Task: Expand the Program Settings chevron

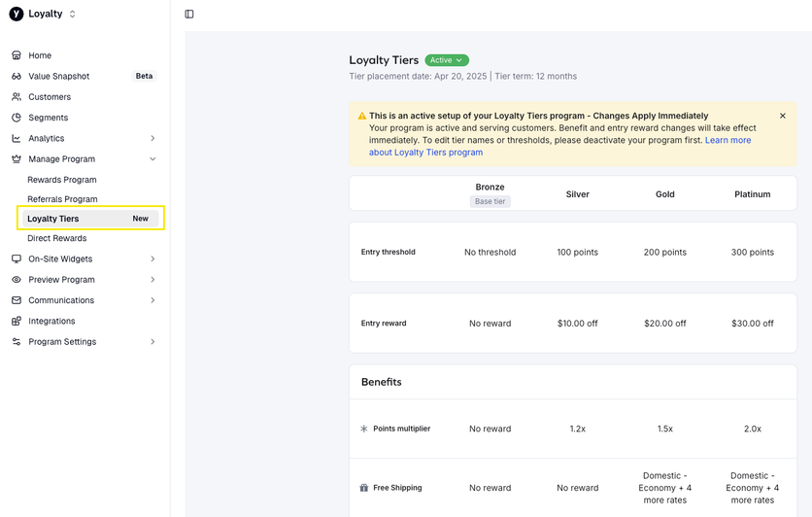Action: point(152,341)
